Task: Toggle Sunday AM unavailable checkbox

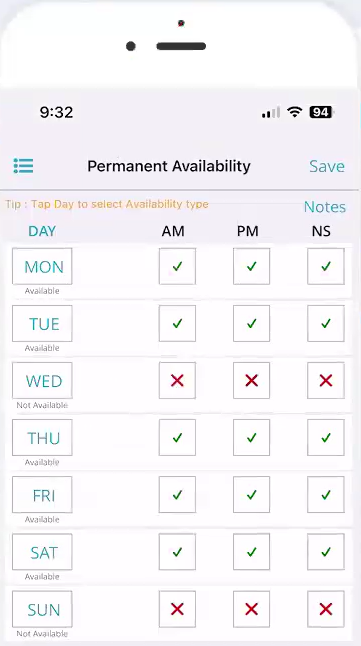Action: pyautogui.click(x=177, y=609)
